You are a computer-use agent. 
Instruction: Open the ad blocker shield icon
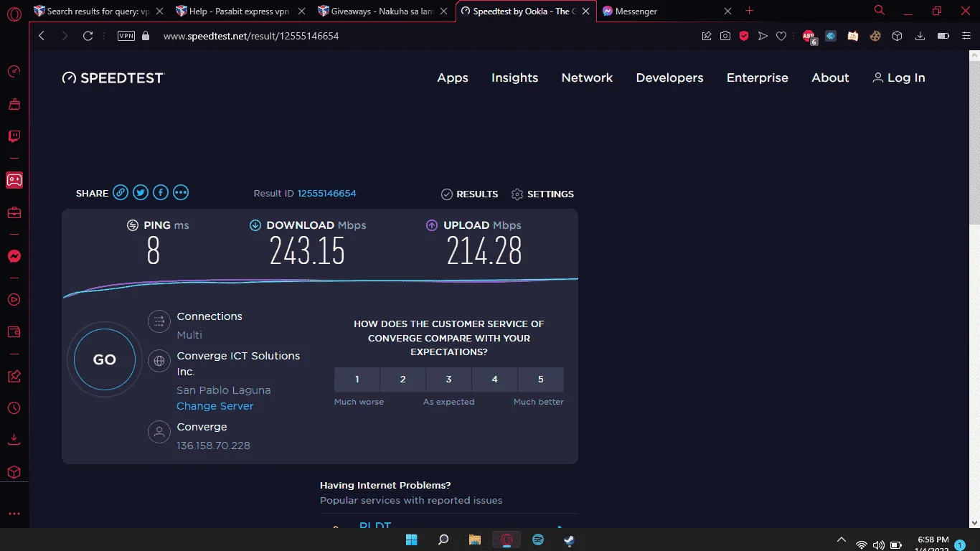coord(744,36)
